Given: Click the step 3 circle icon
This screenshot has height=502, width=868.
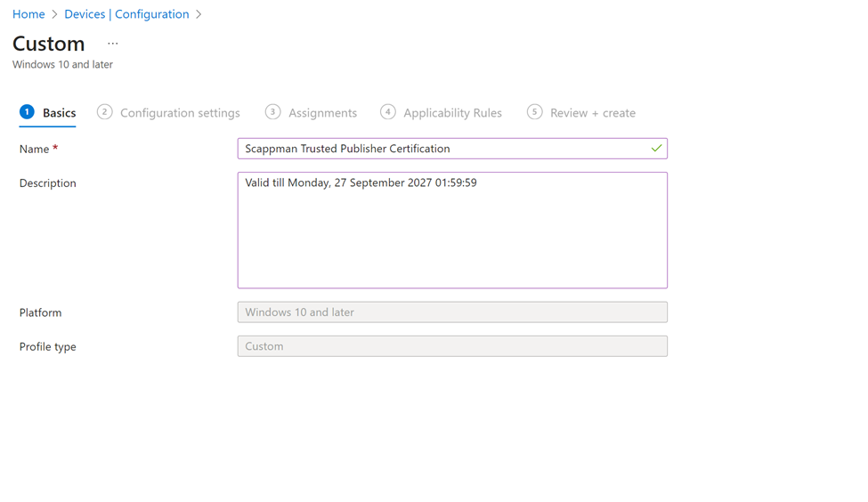Looking at the screenshot, I should [x=272, y=112].
